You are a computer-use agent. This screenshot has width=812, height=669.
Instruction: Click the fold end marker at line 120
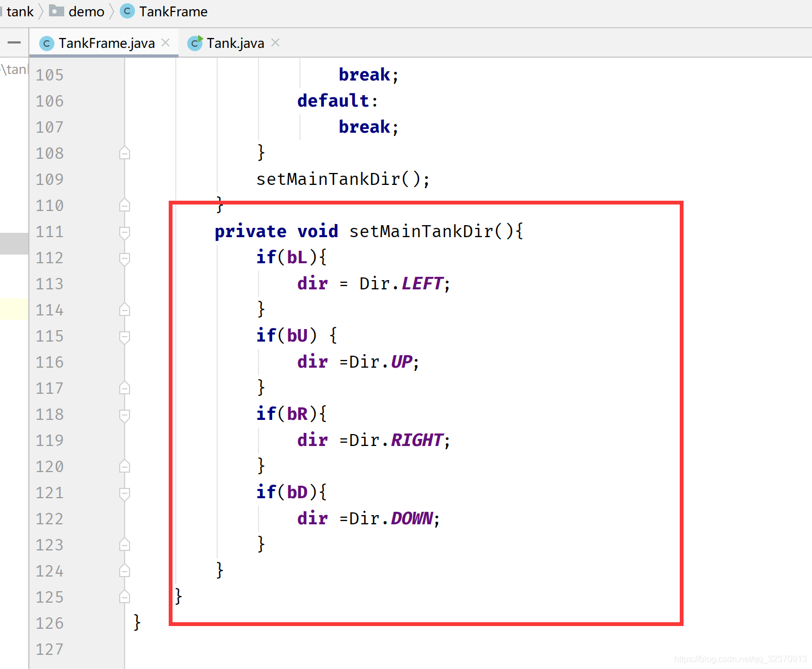pyautogui.click(x=125, y=466)
